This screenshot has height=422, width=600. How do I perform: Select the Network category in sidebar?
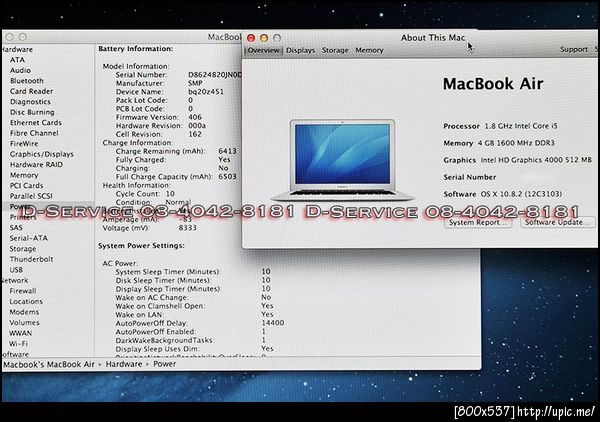click(15, 280)
